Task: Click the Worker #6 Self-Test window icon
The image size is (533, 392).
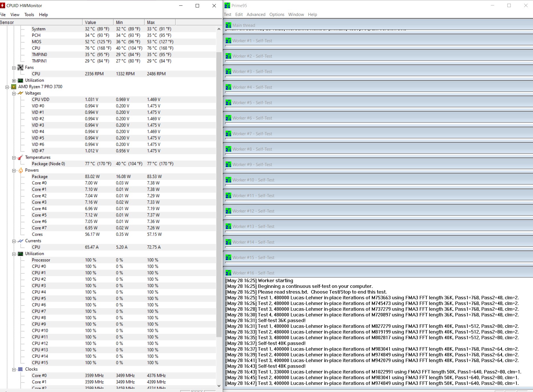Action: coord(228,118)
